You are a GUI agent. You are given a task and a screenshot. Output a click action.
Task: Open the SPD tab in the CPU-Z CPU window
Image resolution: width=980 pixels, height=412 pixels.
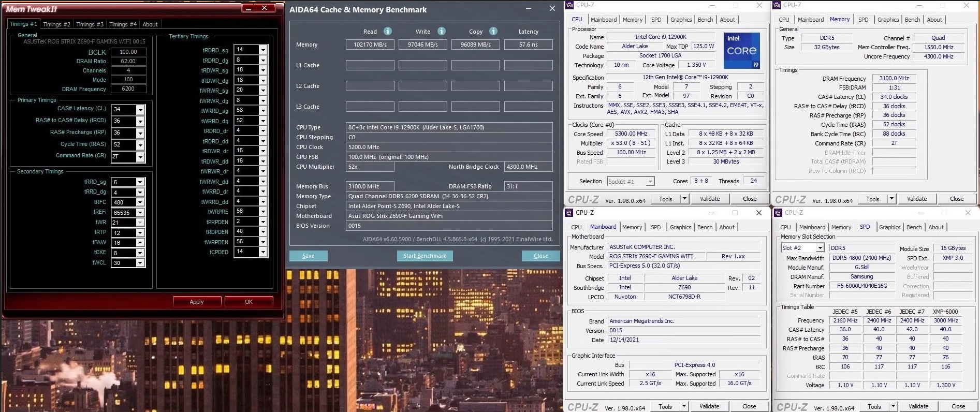tap(656, 20)
